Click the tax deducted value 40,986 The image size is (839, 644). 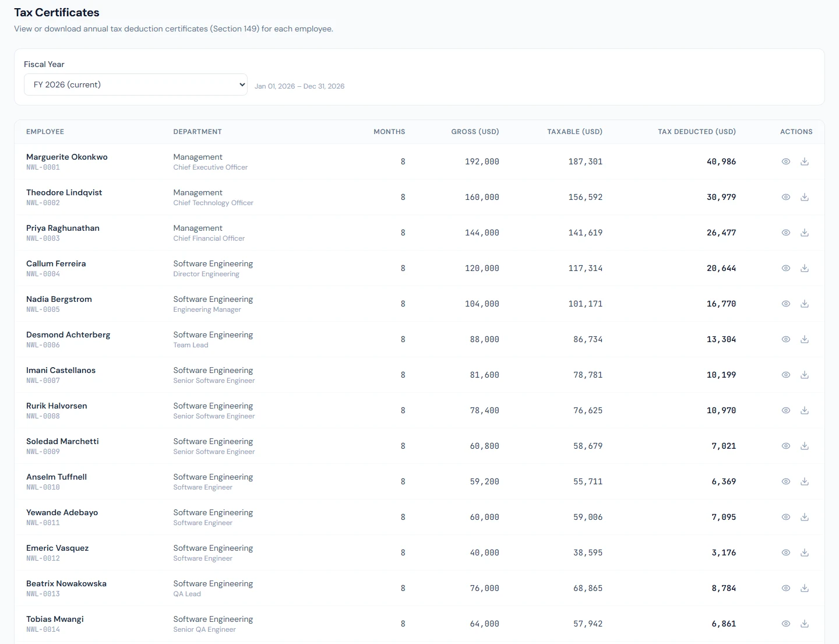[721, 161]
